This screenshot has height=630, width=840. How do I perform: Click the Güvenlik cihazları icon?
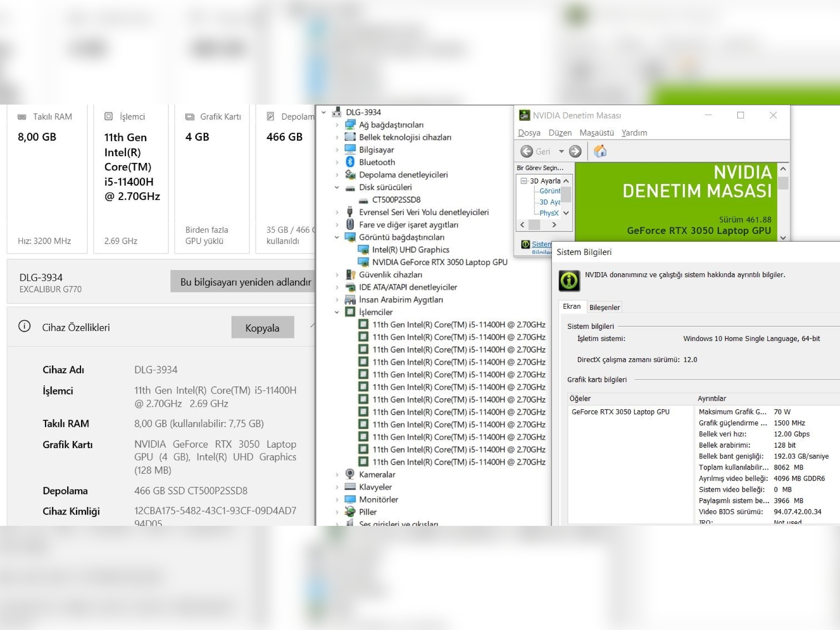pyautogui.click(x=350, y=274)
